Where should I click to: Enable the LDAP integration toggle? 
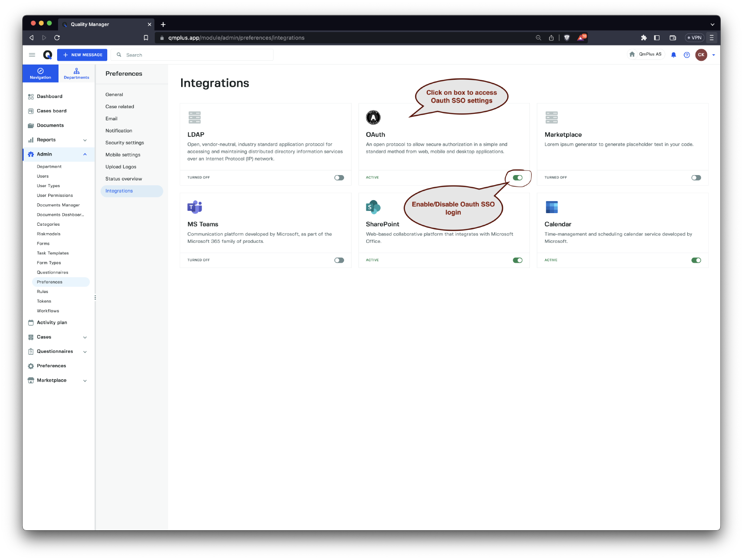click(339, 177)
